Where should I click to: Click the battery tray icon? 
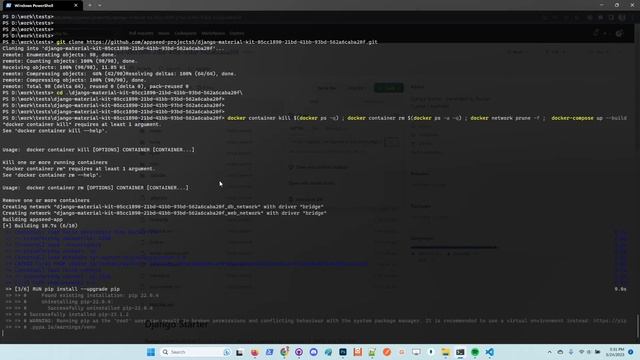[x=598, y=352]
